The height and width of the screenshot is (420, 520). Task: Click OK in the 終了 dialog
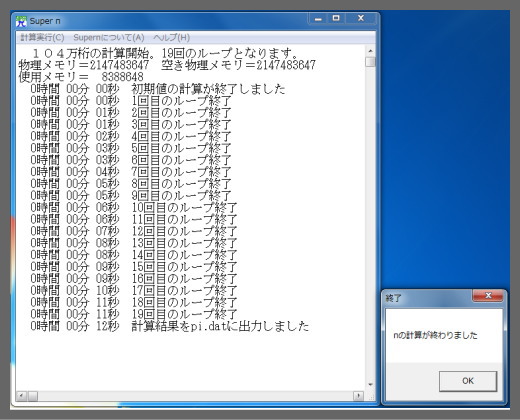[468, 381]
